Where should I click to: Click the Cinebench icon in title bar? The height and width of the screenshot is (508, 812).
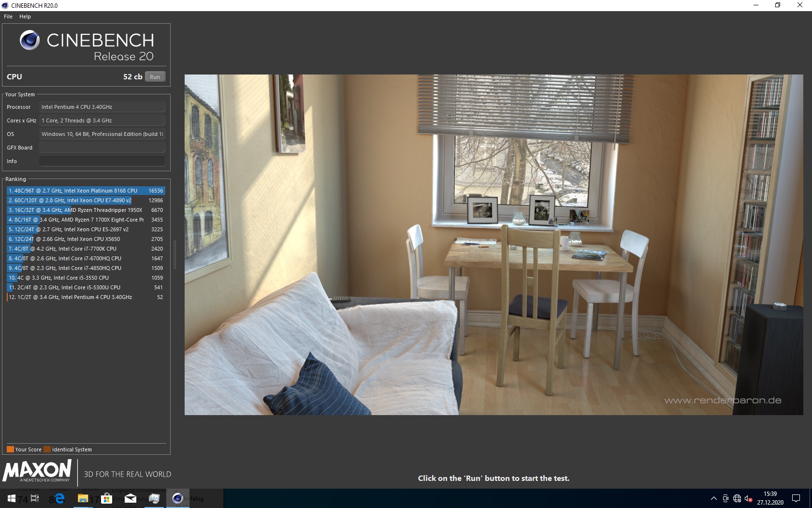(5, 5)
